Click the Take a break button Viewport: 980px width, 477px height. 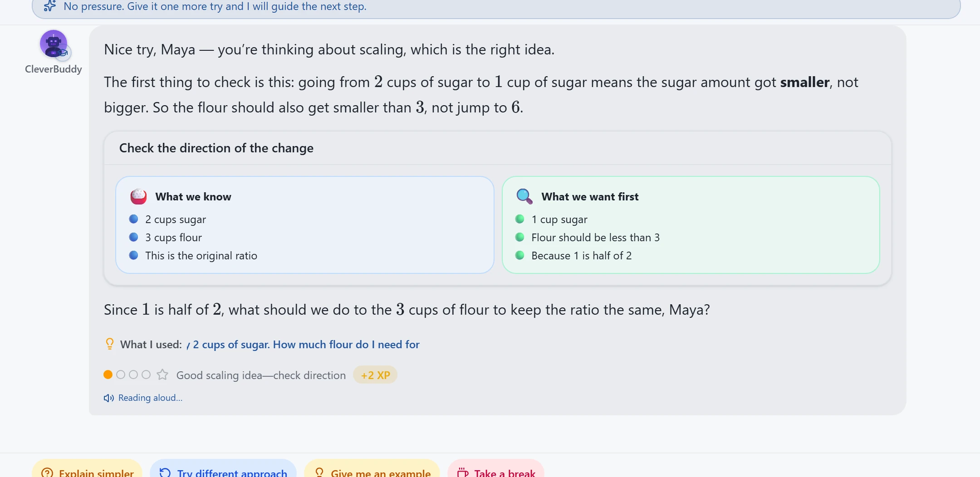(x=496, y=469)
